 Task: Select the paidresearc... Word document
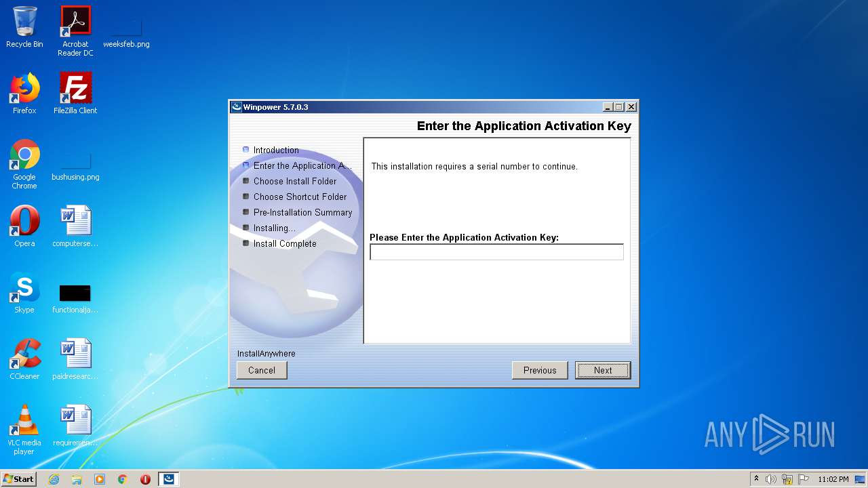tap(75, 359)
